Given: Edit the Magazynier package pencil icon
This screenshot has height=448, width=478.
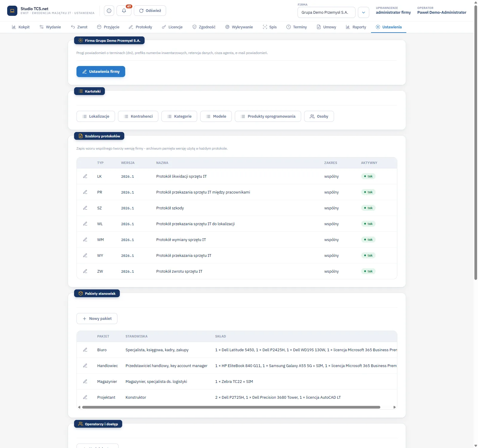Looking at the screenshot, I should click(85, 381).
